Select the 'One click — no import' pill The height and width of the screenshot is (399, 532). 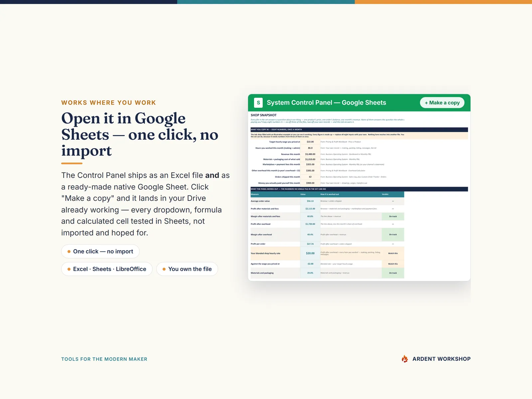(100, 251)
